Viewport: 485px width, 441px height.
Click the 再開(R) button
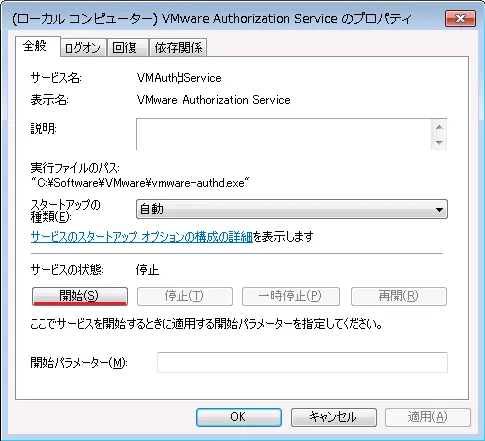(x=399, y=296)
